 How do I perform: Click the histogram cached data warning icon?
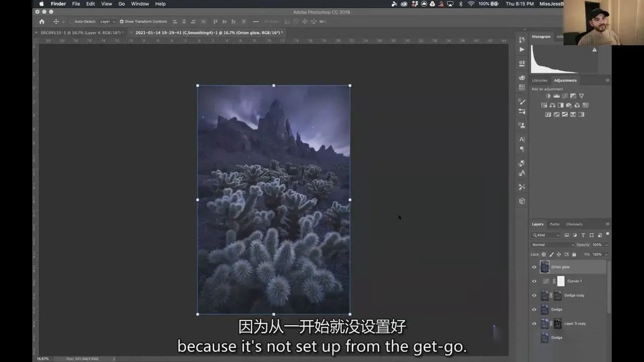coord(594,50)
